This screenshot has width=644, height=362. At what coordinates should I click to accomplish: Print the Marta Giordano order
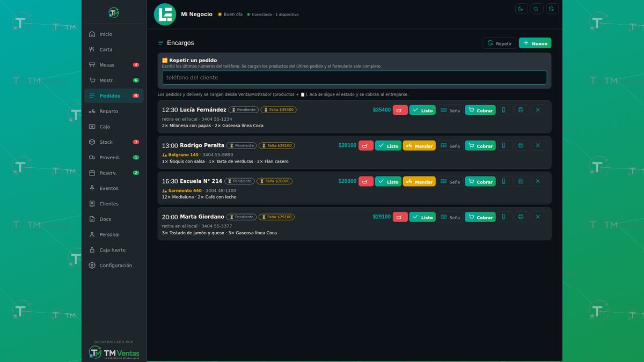pyautogui.click(x=521, y=217)
